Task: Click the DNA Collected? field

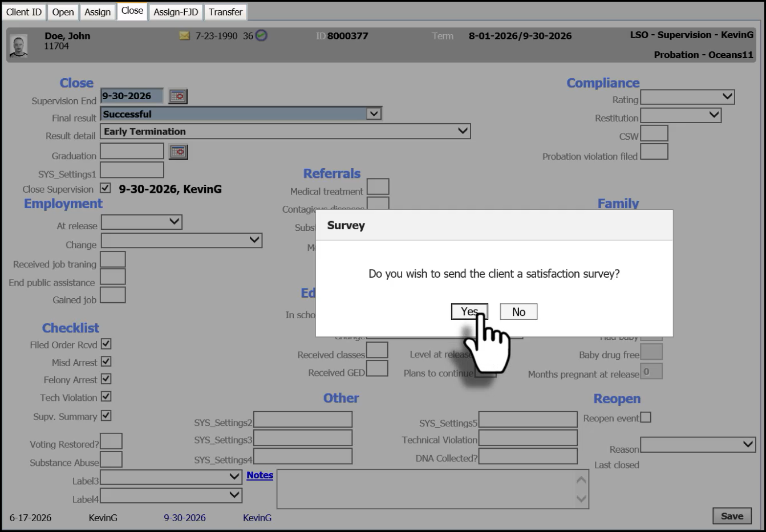Action: point(528,456)
